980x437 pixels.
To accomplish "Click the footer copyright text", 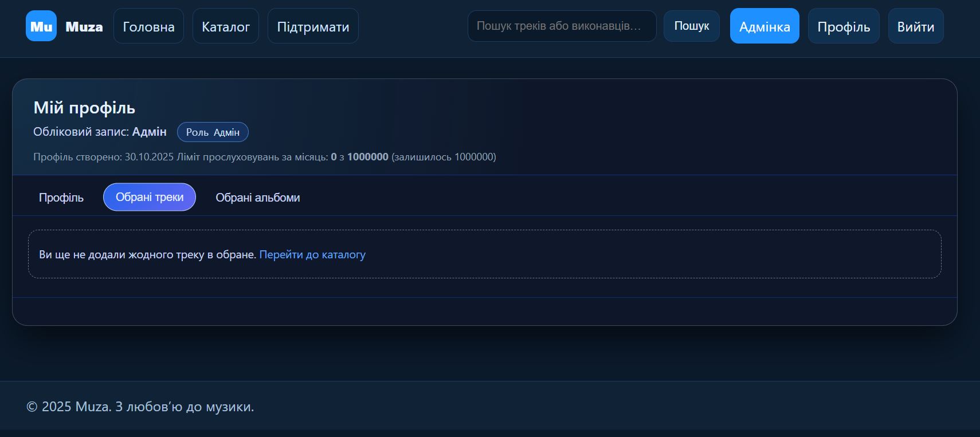I will 140,407.
